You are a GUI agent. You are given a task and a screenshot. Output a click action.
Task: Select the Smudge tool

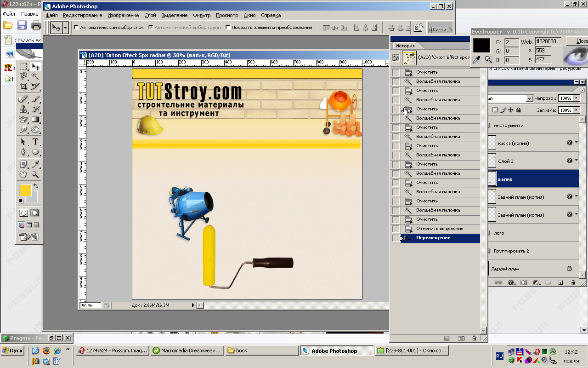[23, 130]
